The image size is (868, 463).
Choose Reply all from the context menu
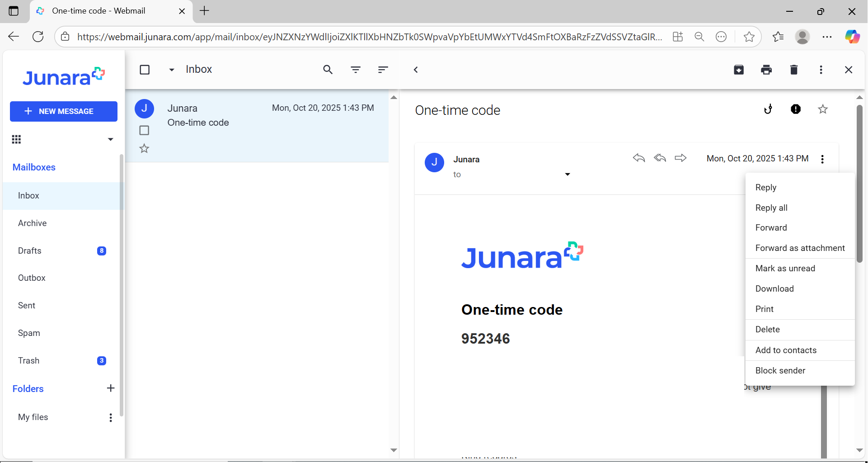[x=800, y=208]
